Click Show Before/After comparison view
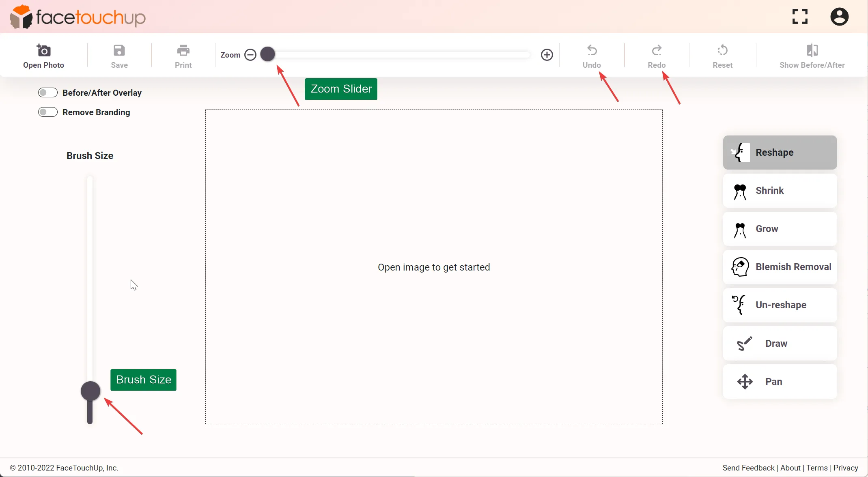Image resolution: width=868 pixels, height=477 pixels. [812, 56]
